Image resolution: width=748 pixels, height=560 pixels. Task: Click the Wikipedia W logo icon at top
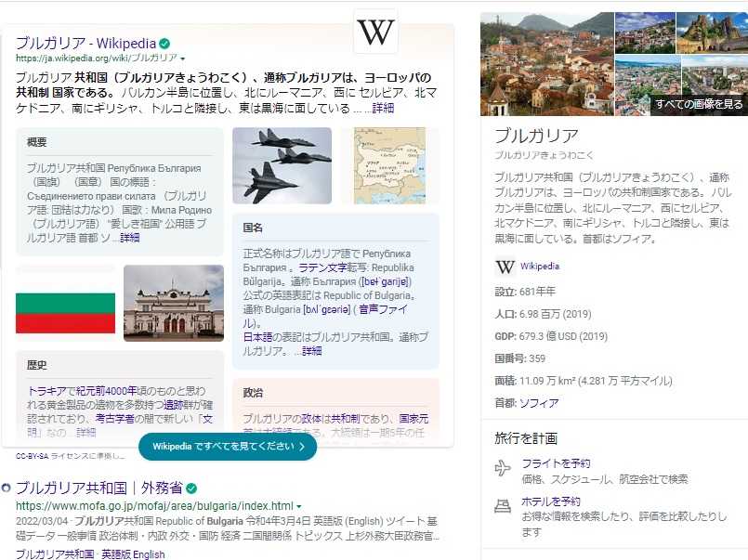pyautogui.click(x=376, y=32)
